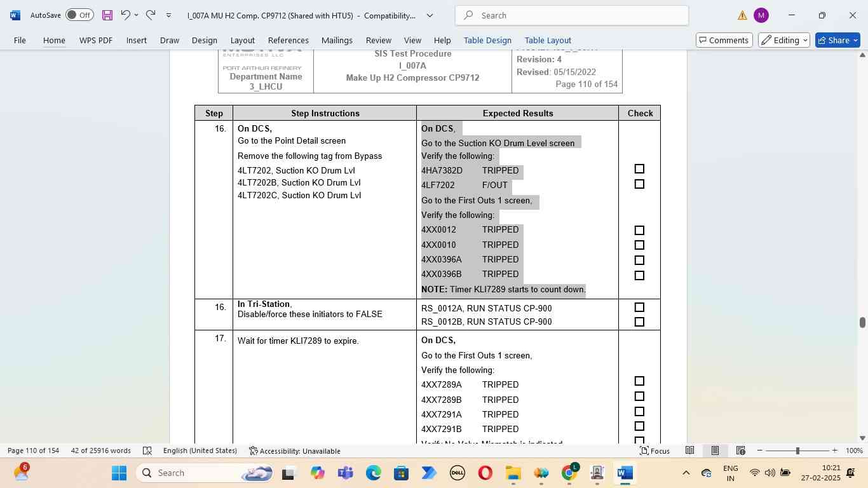This screenshot has height=488, width=868.
Task: Undo the last action
Action: coord(125,15)
